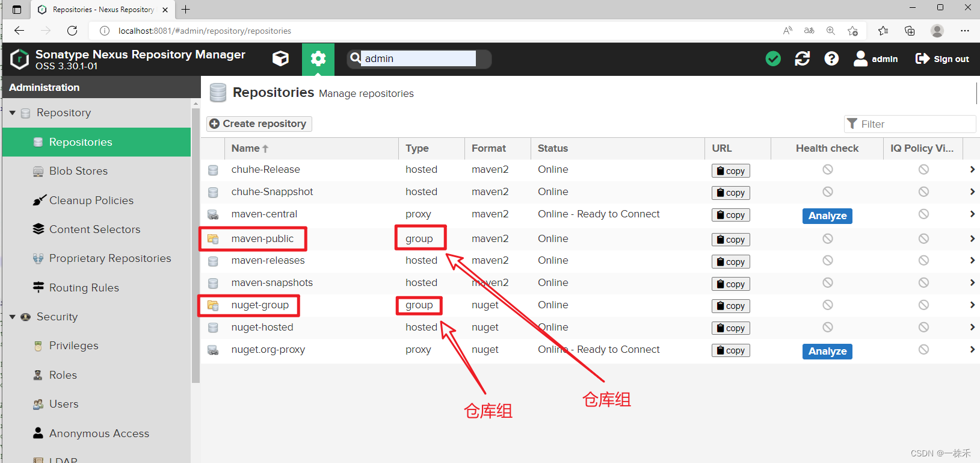The height and width of the screenshot is (463, 980).
Task: Sort by the Type column header
Action: (x=431, y=148)
